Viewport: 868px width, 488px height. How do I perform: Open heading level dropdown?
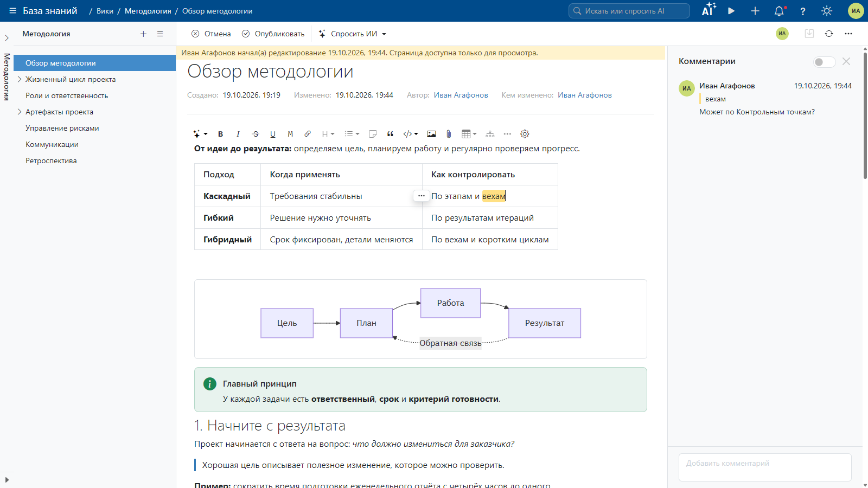coord(328,134)
